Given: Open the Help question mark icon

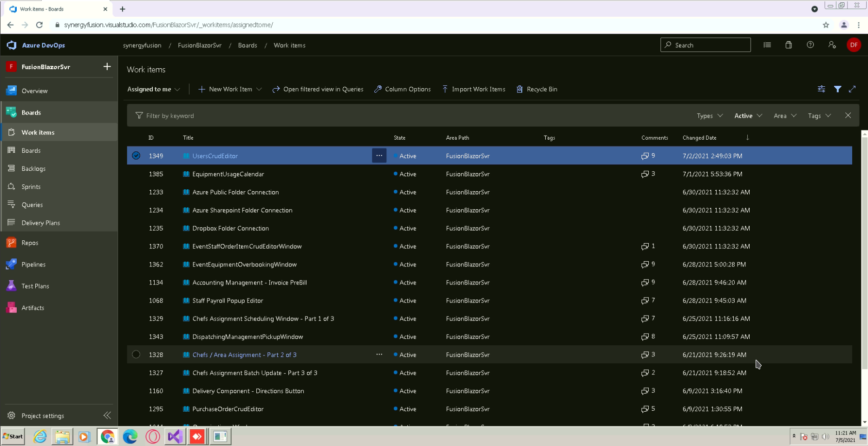Looking at the screenshot, I should click(x=810, y=45).
